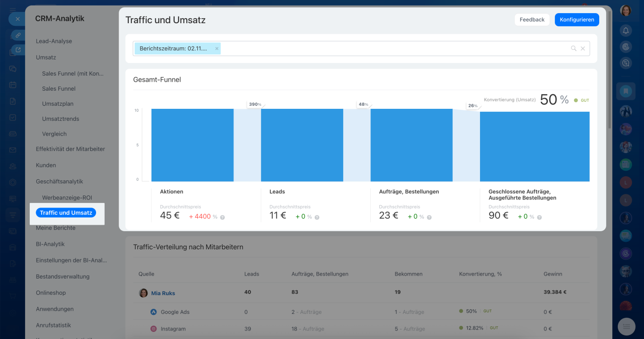Click the Konfigurieren button
The image size is (644, 339).
[x=577, y=20]
